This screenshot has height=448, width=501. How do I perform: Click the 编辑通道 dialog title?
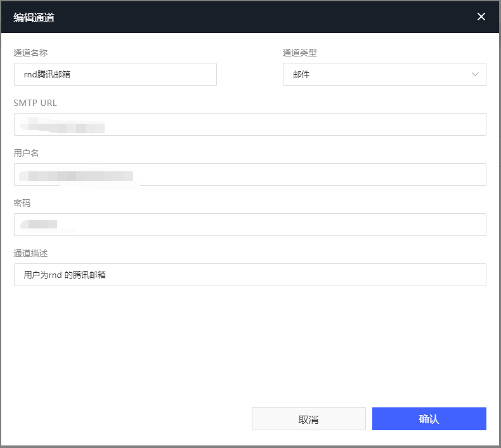34,17
